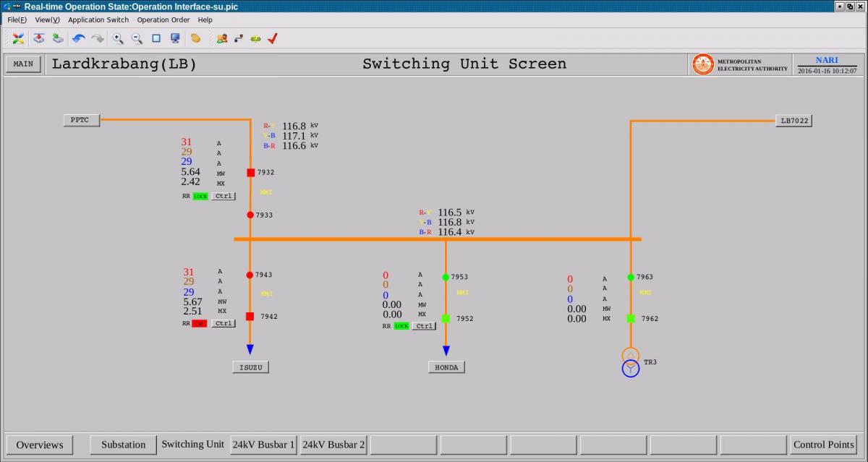
Task: Go to the 24kV Busbar 1 screen
Action: 263,445
